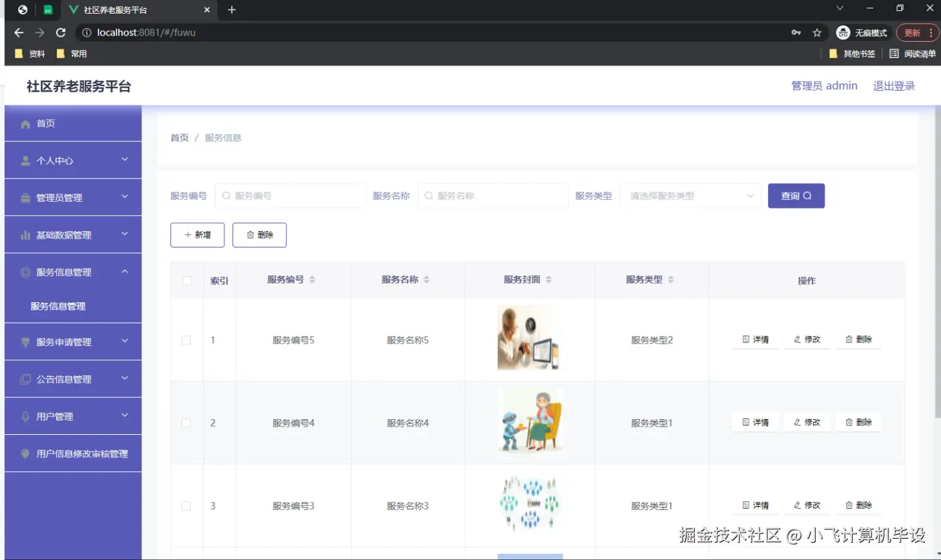
Task: Click the 查询 search button
Action: click(x=795, y=196)
